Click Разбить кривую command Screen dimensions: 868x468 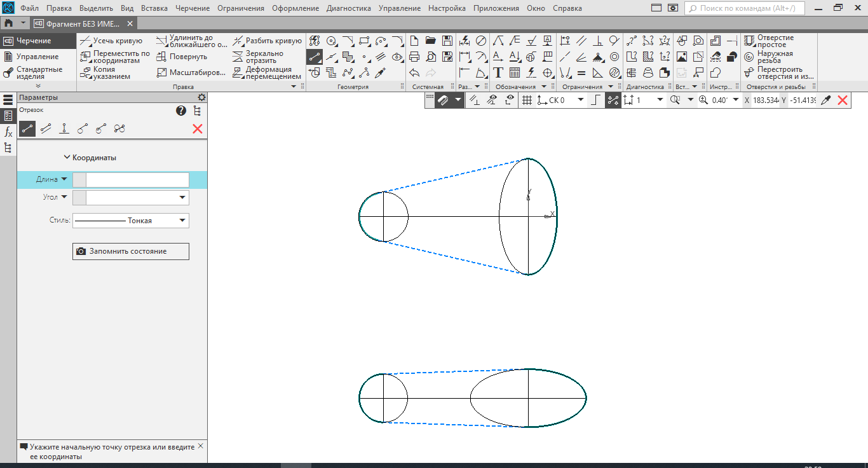point(267,41)
